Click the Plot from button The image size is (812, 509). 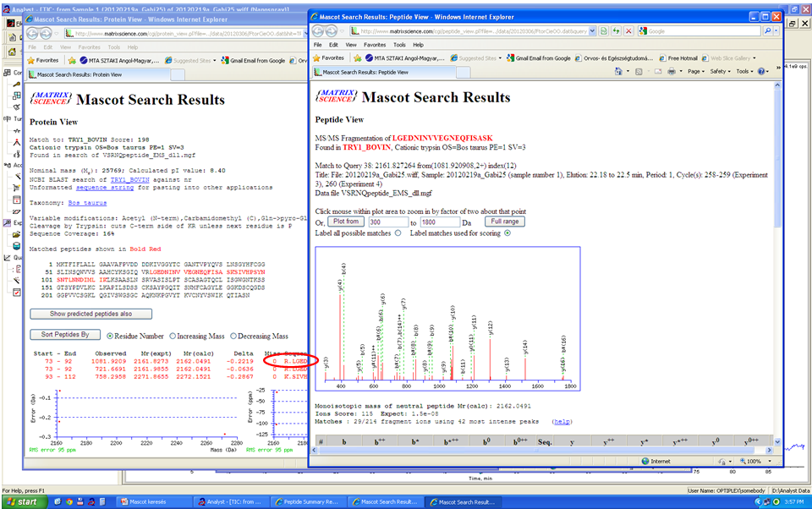click(346, 222)
